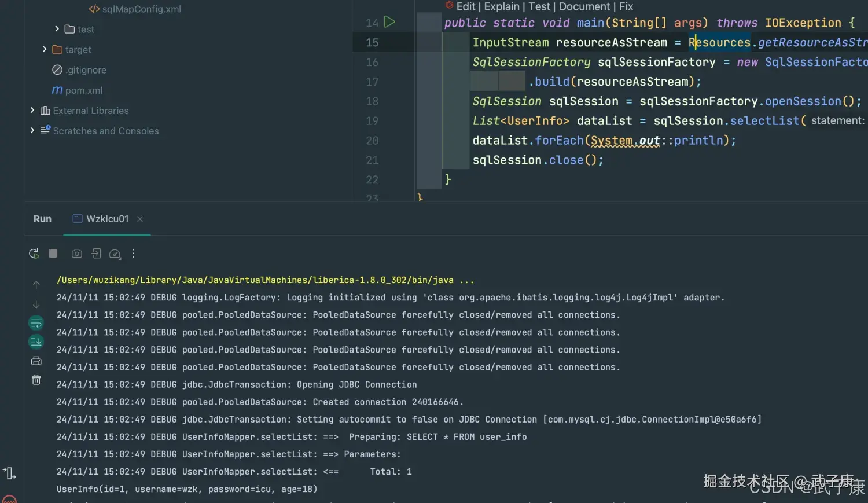Click the 'Opening JDBC Connection' log line
This screenshot has width=868, height=503.
click(x=237, y=384)
